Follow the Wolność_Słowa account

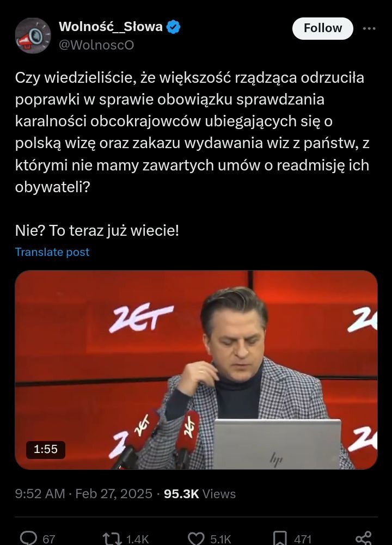click(x=322, y=28)
